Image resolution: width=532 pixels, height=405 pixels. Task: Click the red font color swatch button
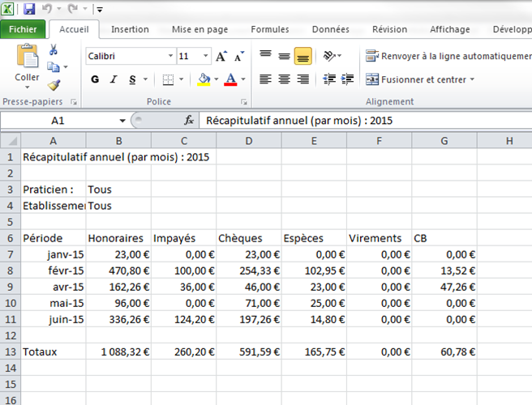(230, 79)
